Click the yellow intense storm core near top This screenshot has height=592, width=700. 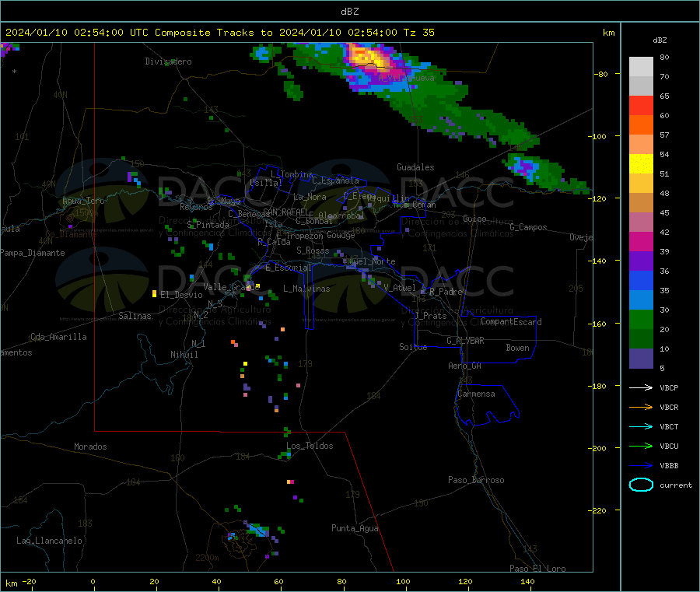[369, 57]
